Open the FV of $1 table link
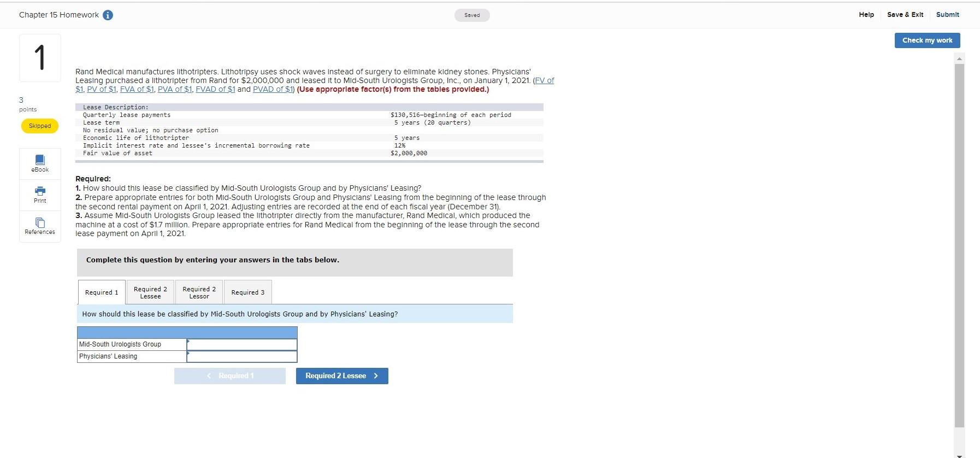 pyautogui.click(x=544, y=80)
